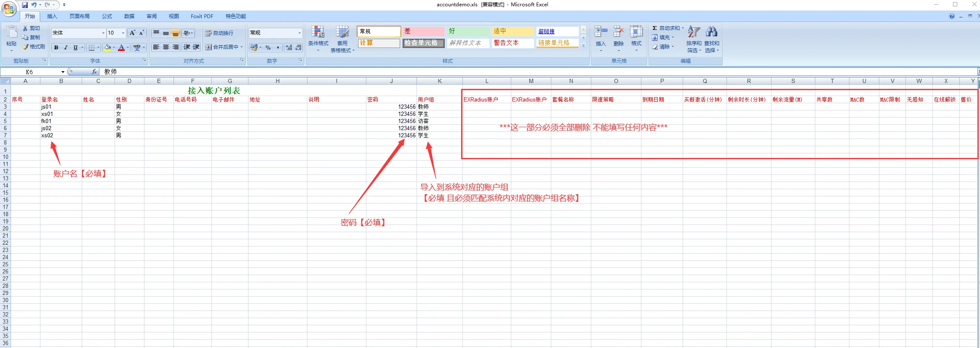Undo the last action
The height and width of the screenshot is (348, 980).
pyautogui.click(x=34, y=5)
